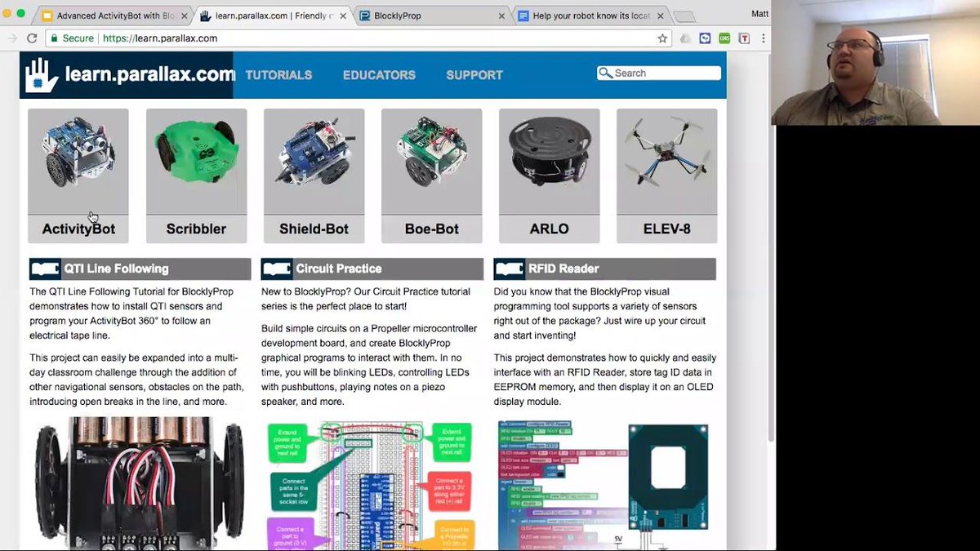Click the Circuit Practice section icon
Viewport: 980px width, 551px height.
278,269
